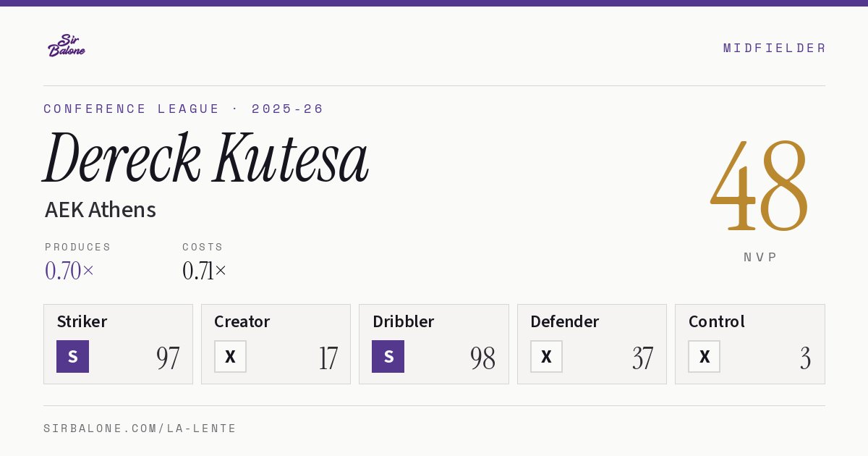Click the Costs 0.71× value
868x456 pixels.
pos(205,271)
